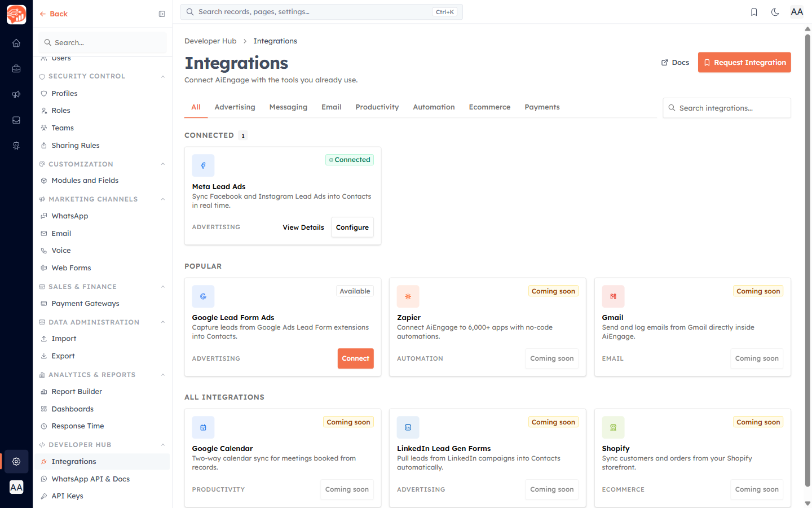Open the Docs link
This screenshot has width=812, height=508.
click(x=676, y=63)
